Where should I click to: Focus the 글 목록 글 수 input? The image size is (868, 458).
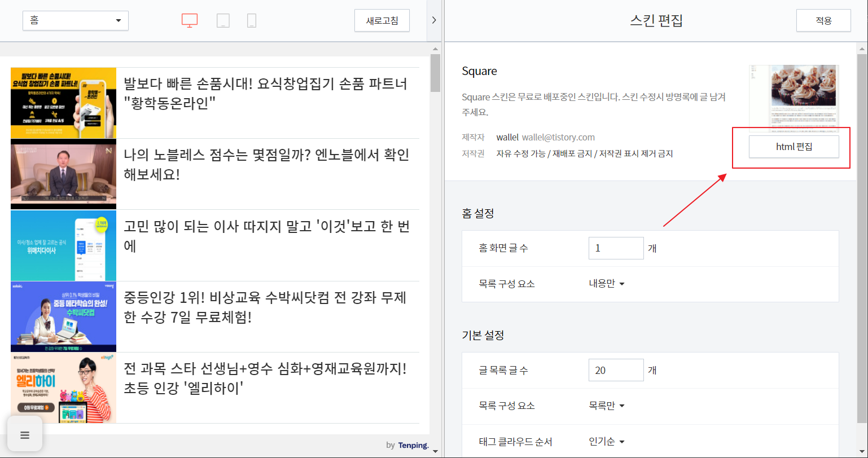(x=616, y=370)
